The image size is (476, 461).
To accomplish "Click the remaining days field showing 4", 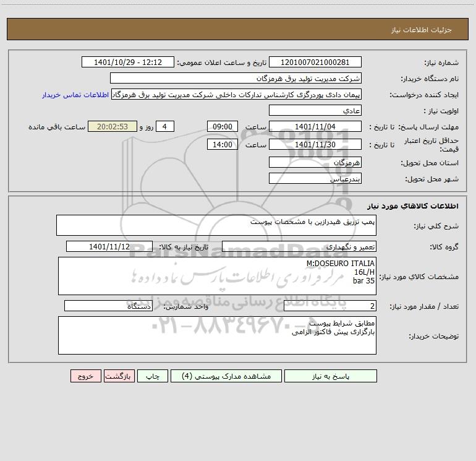I will coord(165,126).
